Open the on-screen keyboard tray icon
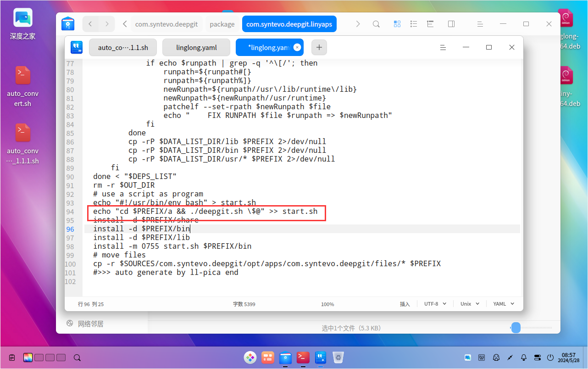The image size is (588, 369). (x=482, y=358)
